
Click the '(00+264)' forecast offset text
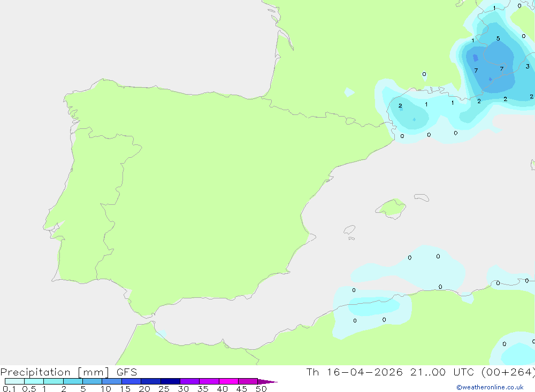tap(508, 372)
